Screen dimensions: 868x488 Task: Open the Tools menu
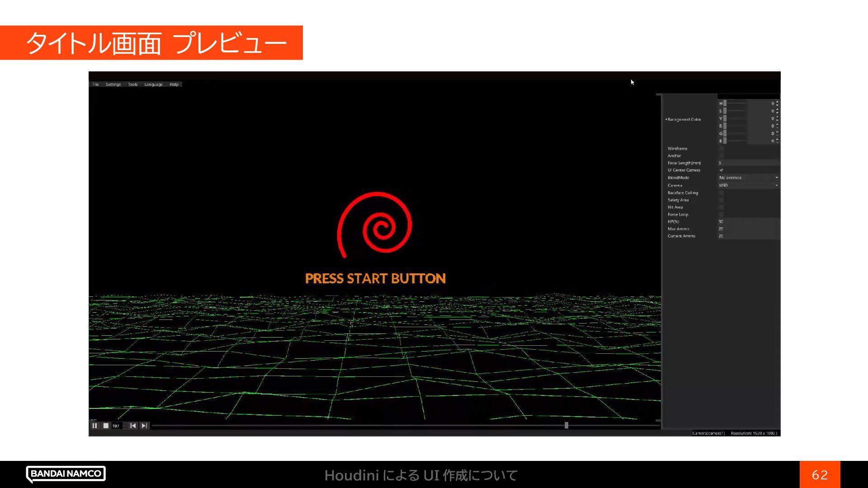click(x=132, y=84)
